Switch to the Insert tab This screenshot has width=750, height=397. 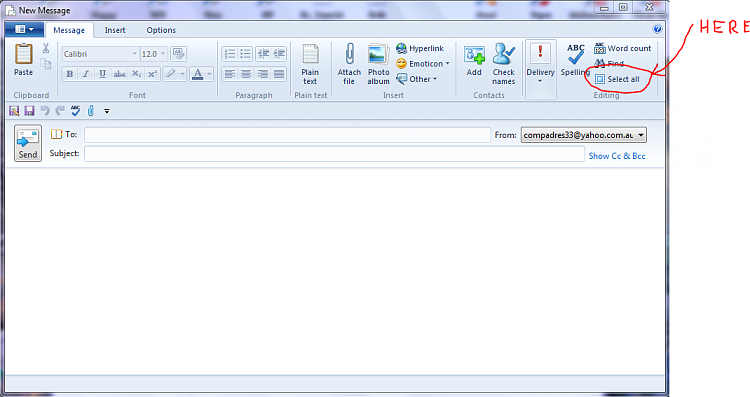(x=115, y=30)
